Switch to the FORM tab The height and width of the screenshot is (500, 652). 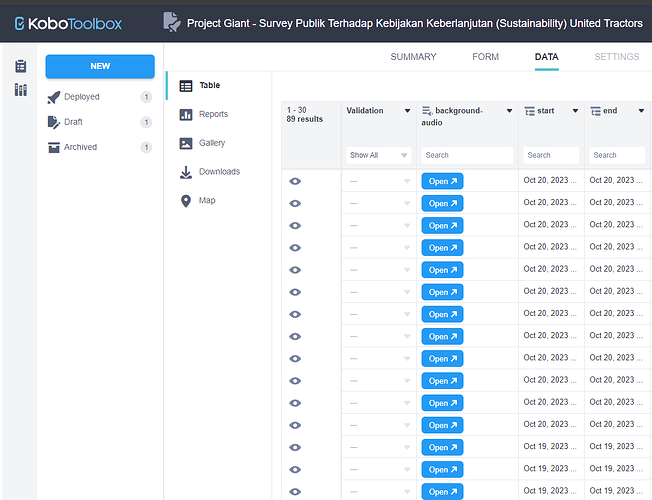click(485, 57)
